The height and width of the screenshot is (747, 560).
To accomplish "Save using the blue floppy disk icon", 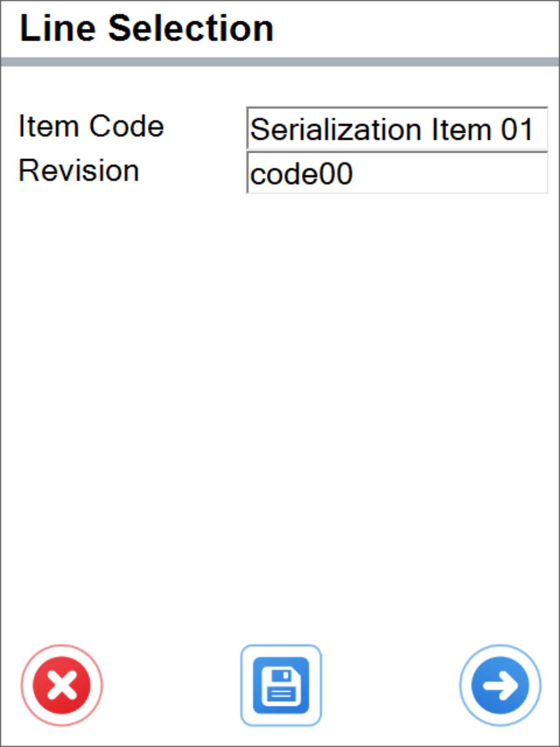I will 281,685.
